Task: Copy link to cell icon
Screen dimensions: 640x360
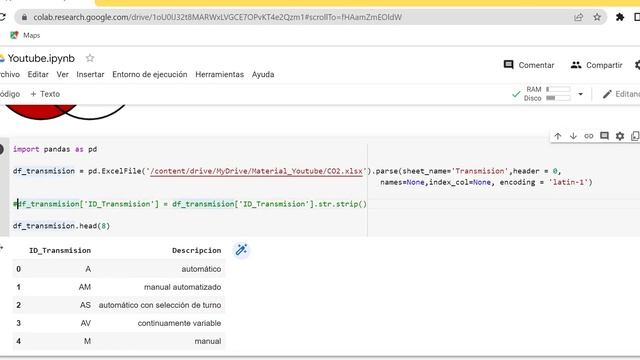Action: click(x=589, y=136)
